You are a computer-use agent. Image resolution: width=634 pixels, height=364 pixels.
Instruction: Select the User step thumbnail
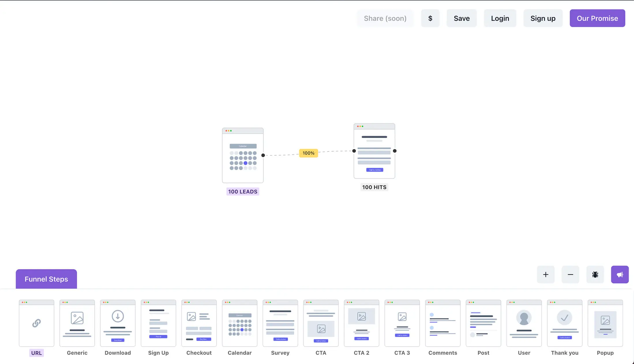(x=524, y=323)
